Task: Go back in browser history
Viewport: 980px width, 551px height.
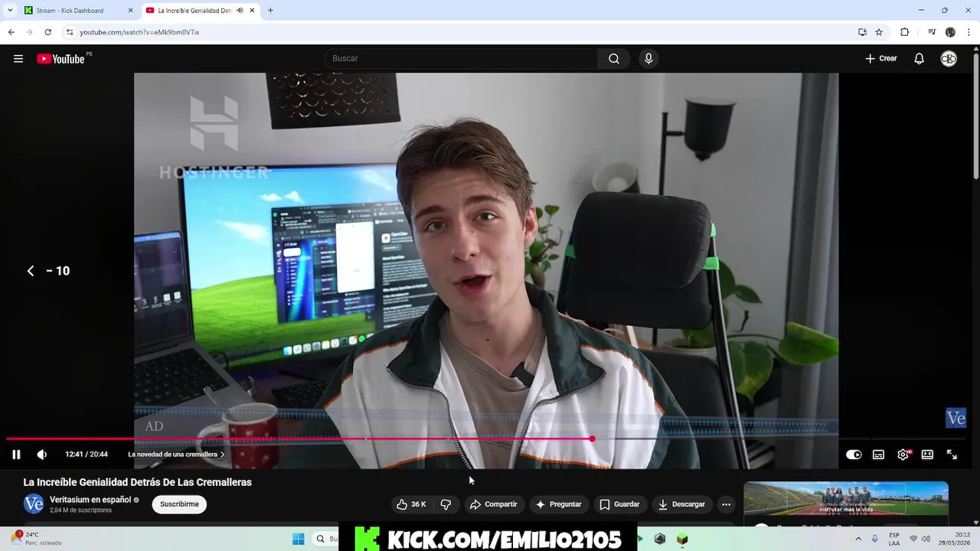Action: (11, 32)
